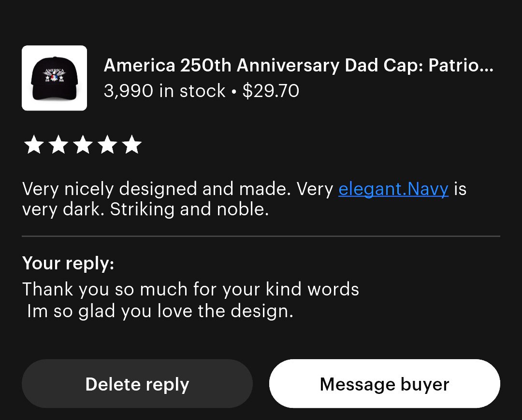Click the fifth review star
522x420 pixels.
132,145
